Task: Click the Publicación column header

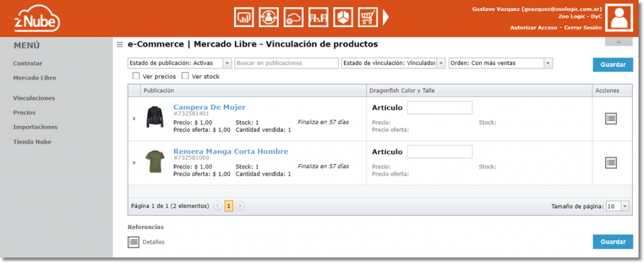Action: (253, 91)
